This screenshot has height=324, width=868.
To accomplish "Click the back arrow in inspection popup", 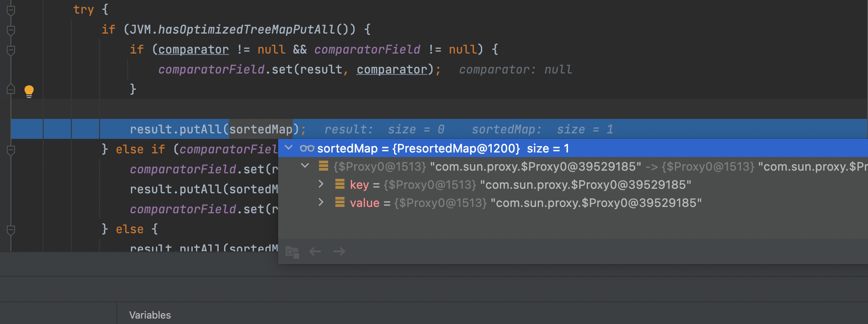I will click(x=315, y=251).
